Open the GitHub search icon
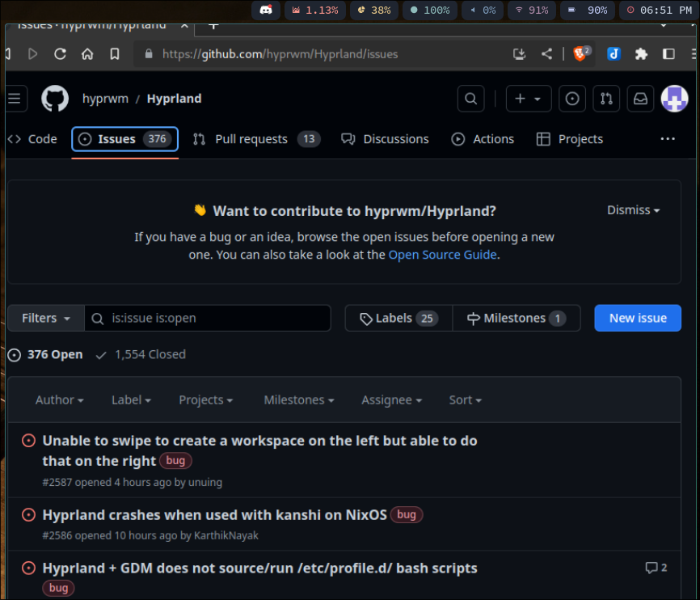Viewport: 700px width, 600px height. [470, 99]
